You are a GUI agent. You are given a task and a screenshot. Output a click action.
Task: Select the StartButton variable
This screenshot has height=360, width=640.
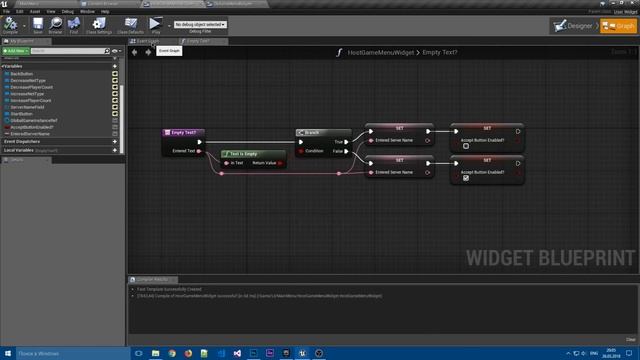21,113
